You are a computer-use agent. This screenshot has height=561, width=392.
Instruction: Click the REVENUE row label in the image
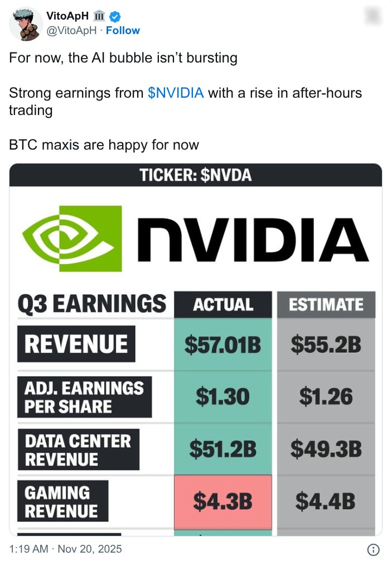pos(77,344)
